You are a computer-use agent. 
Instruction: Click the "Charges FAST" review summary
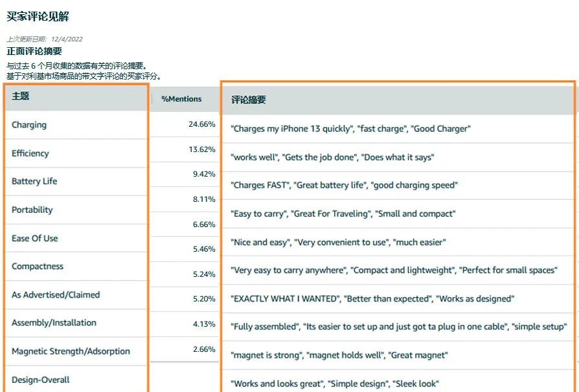click(x=344, y=185)
